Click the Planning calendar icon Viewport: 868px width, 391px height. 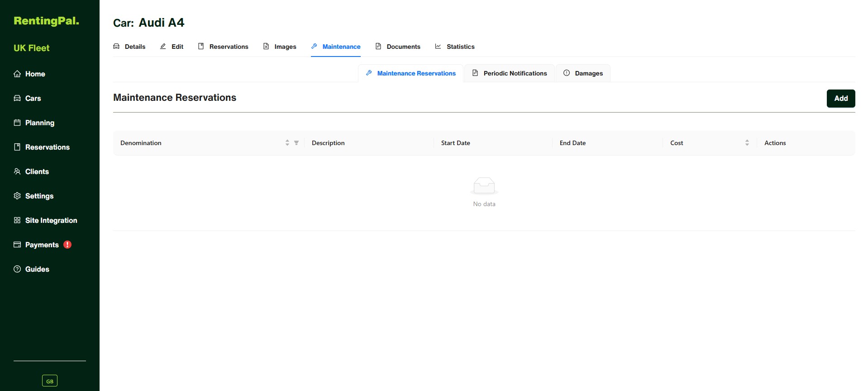[17, 122]
